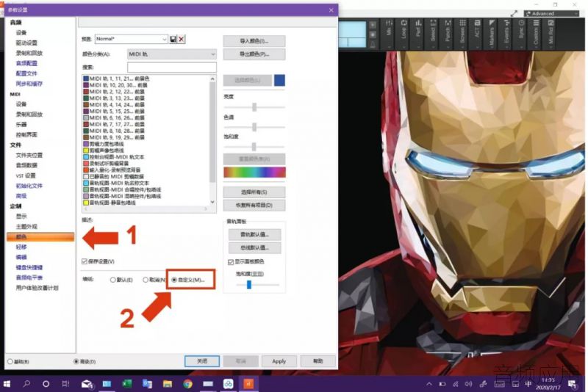Click the Apply button
The height and width of the screenshot is (392, 588).
[279, 361]
